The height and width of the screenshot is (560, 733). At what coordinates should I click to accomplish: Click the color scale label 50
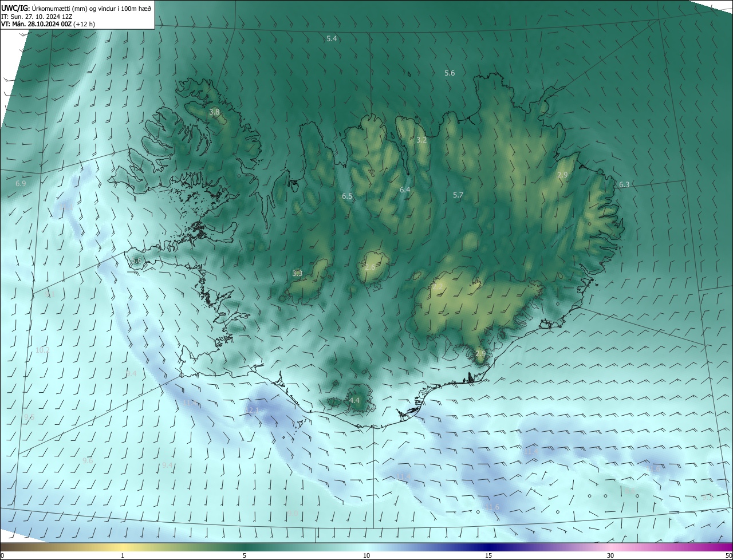(x=728, y=555)
